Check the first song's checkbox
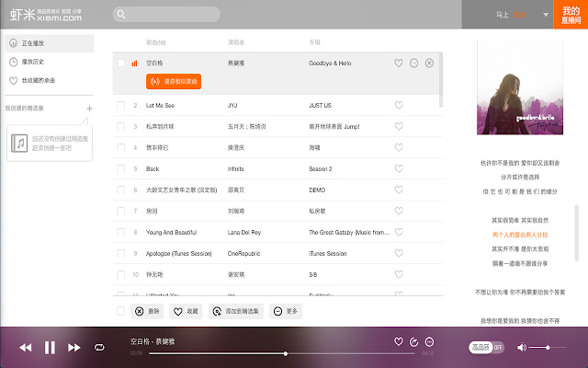 click(120, 63)
